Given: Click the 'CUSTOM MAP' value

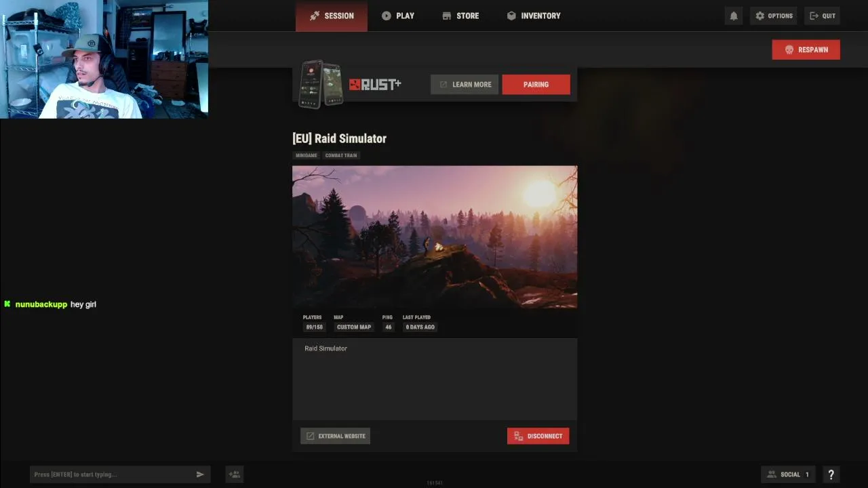Looking at the screenshot, I should point(354,327).
